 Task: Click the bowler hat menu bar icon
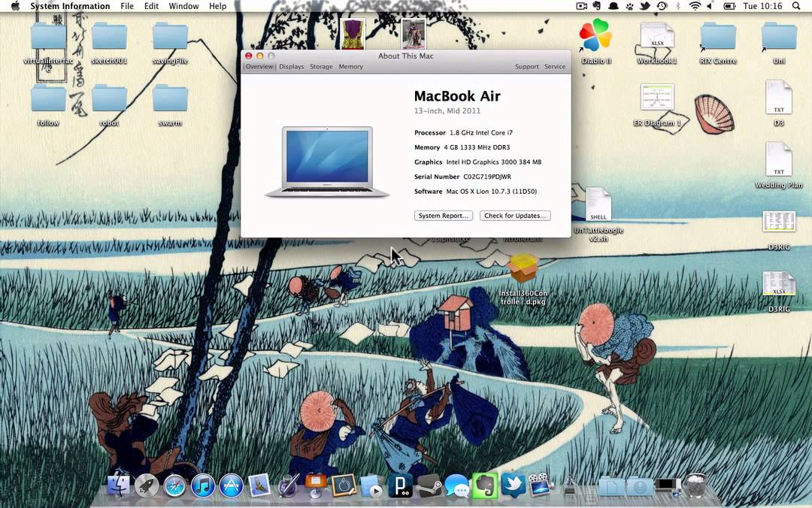point(614,6)
